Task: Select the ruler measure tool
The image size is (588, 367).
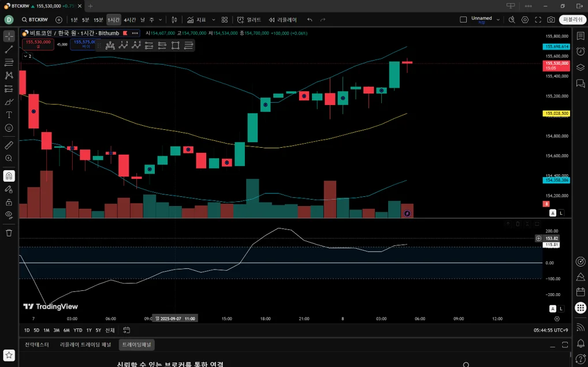Action: [9, 145]
